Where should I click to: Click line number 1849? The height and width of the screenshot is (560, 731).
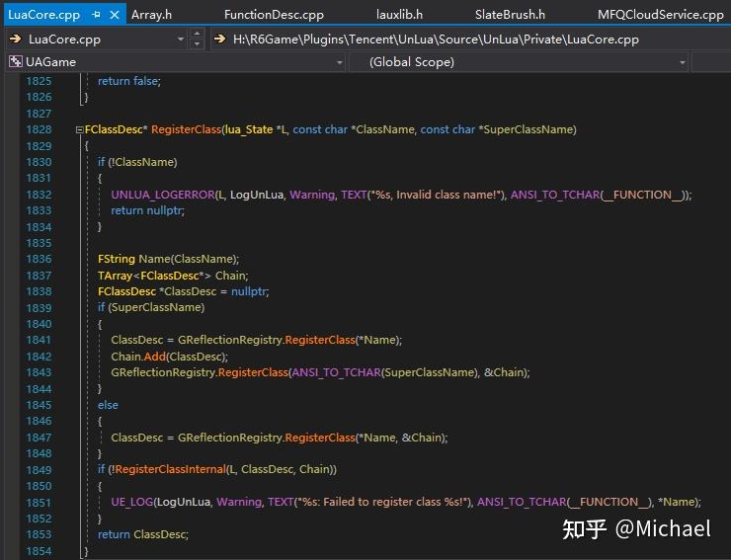pyautogui.click(x=39, y=469)
